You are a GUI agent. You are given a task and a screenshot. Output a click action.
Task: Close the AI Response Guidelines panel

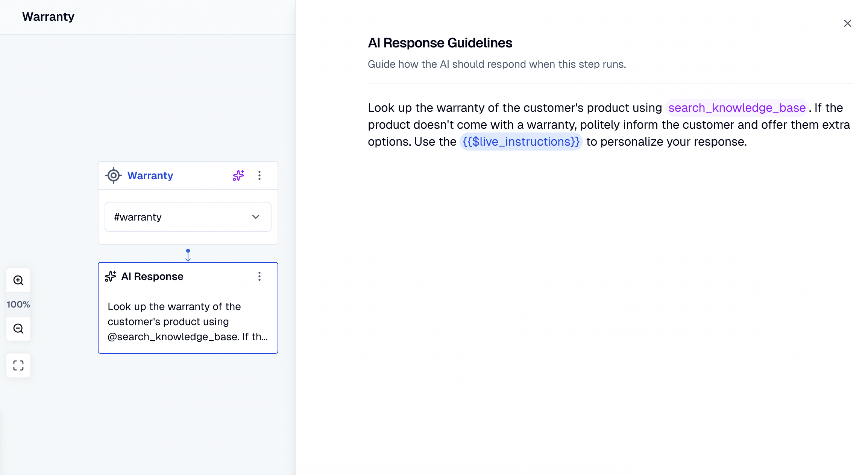coord(847,23)
